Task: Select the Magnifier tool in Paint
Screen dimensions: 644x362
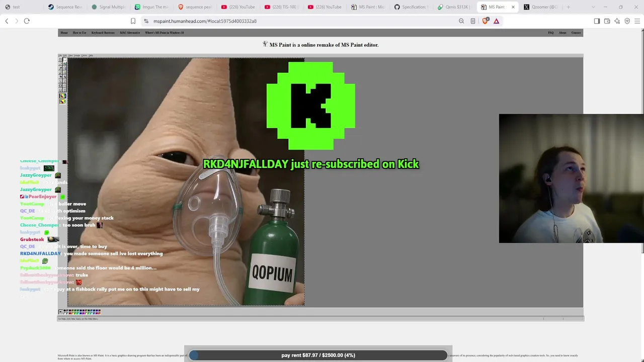Action: pyautogui.click(x=64, y=67)
